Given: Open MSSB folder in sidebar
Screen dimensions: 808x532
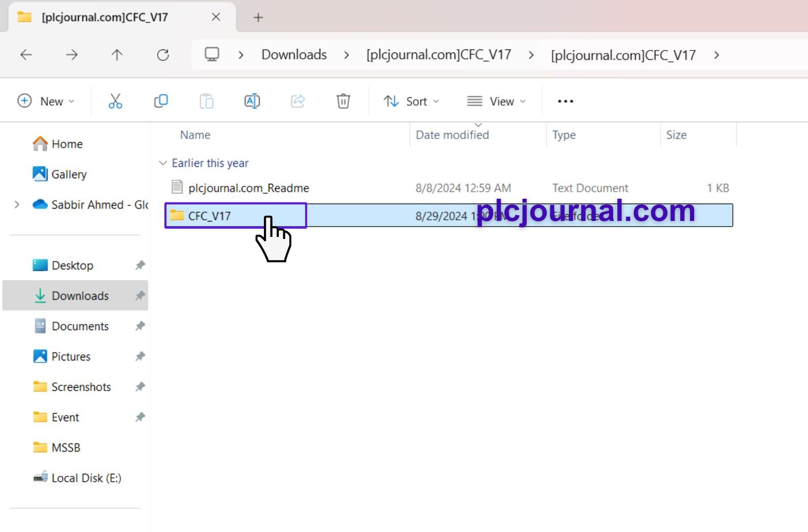Looking at the screenshot, I should pos(57,448).
